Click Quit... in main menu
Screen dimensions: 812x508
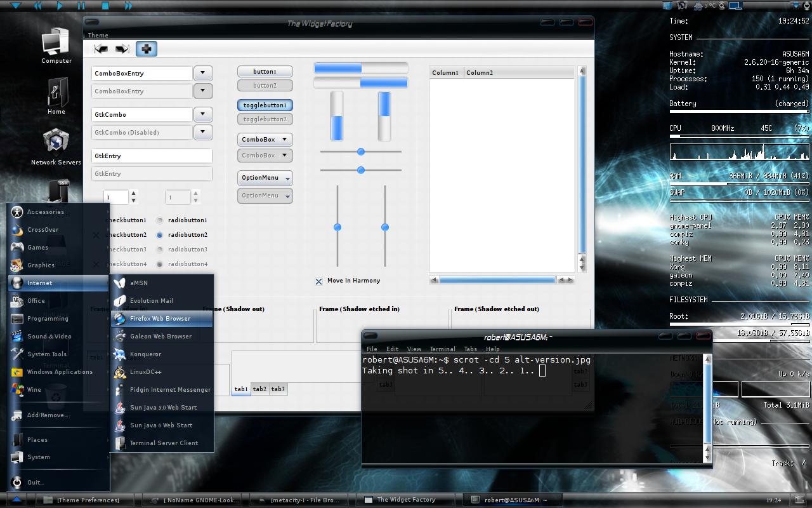click(58, 483)
